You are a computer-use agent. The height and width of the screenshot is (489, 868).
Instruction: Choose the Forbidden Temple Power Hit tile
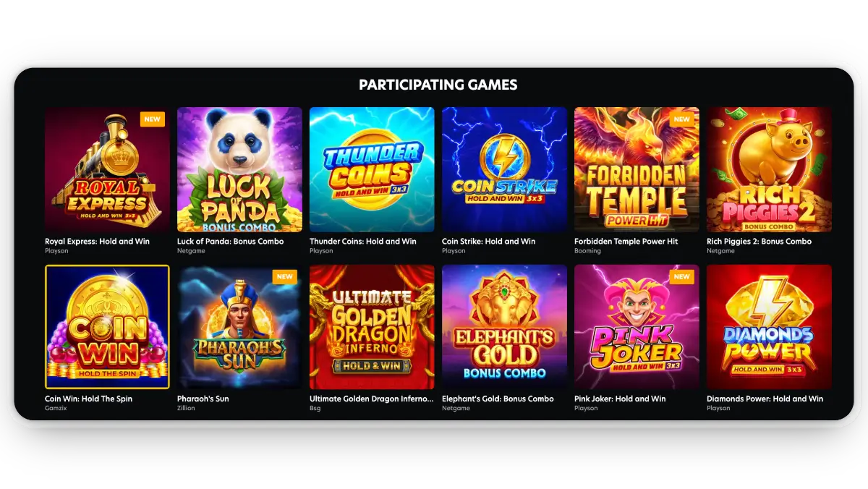pos(637,169)
